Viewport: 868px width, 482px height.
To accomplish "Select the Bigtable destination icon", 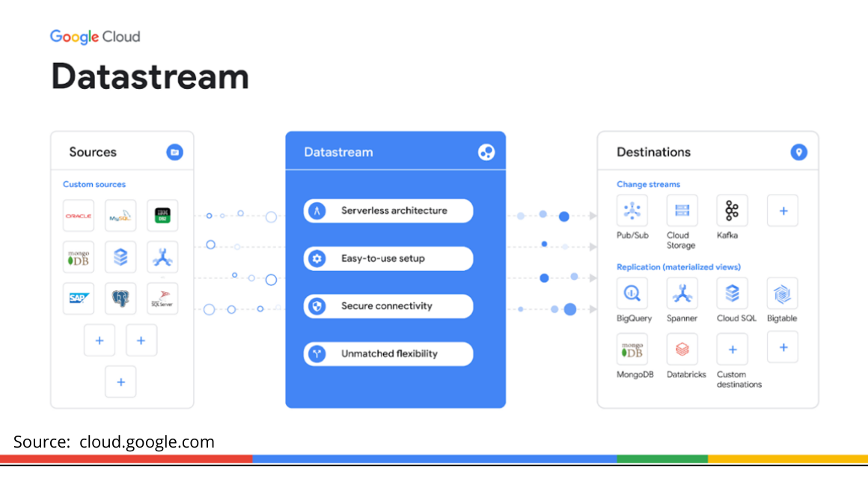I will (782, 293).
